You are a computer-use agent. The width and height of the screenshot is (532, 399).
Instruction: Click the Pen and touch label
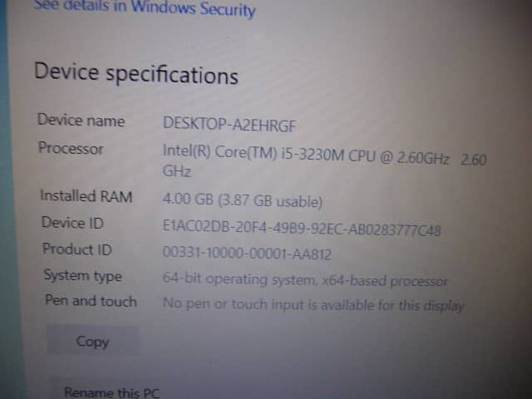coord(91,301)
